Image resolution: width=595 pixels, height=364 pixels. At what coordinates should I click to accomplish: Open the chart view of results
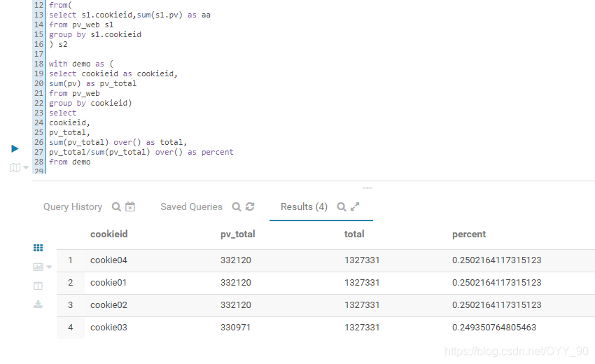(x=38, y=267)
